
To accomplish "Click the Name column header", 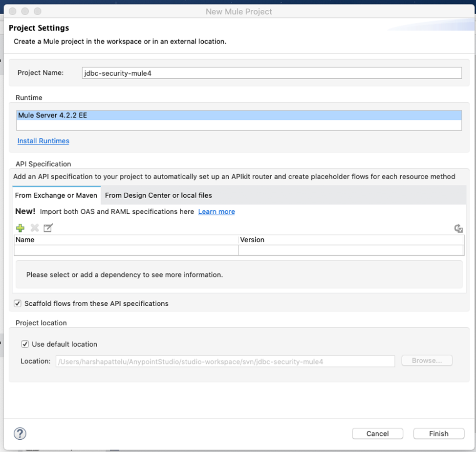I will point(126,240).
